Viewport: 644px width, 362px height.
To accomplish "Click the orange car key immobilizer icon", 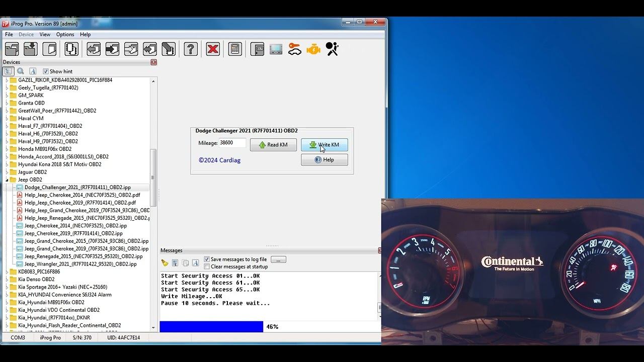I will pyautogui.click(x=294, y=49).
